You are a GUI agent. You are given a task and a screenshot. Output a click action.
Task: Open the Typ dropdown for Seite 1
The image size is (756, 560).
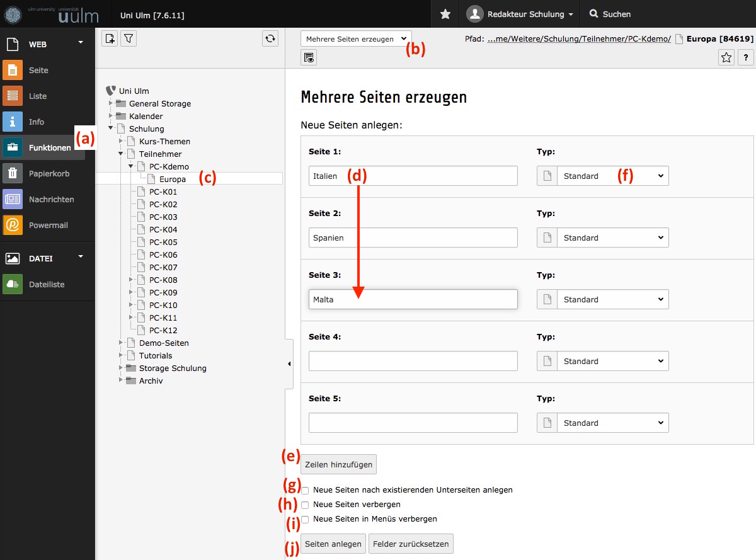pos(612,176)
